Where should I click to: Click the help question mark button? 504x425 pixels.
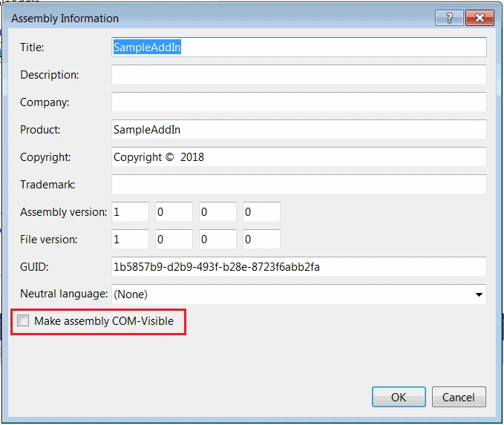click(x=450, y=18)
